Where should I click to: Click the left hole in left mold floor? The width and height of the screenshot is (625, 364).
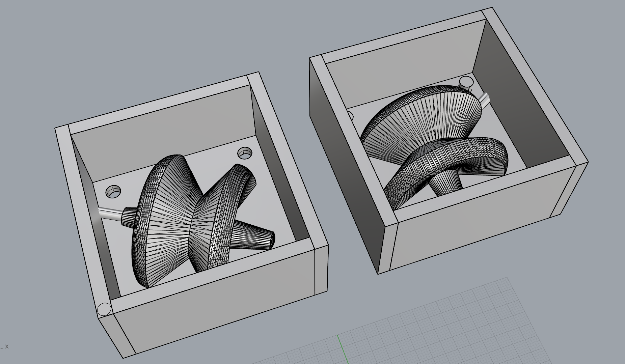(x=113, y=192)
